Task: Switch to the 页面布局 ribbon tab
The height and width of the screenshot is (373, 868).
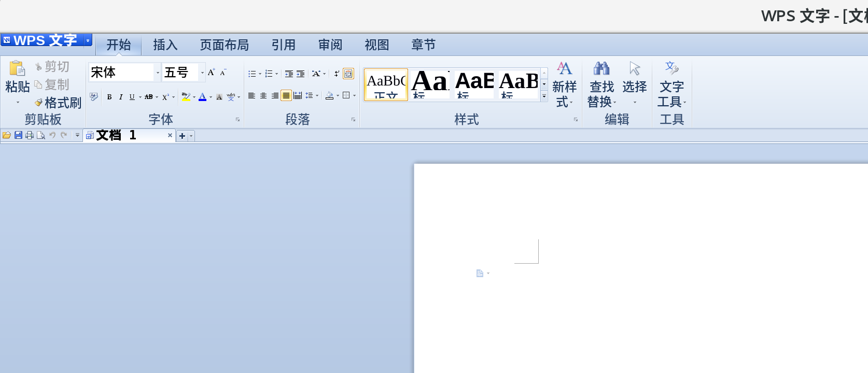Action: point(225,45)
